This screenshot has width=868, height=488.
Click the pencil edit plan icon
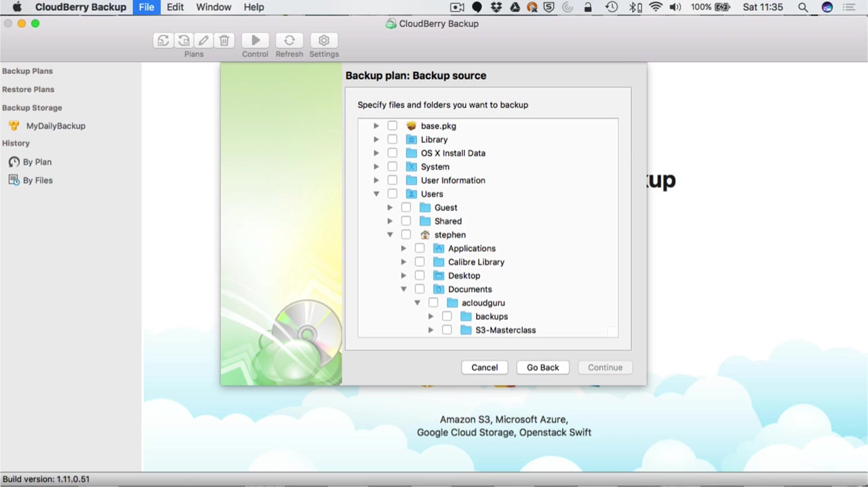point(203,41)
